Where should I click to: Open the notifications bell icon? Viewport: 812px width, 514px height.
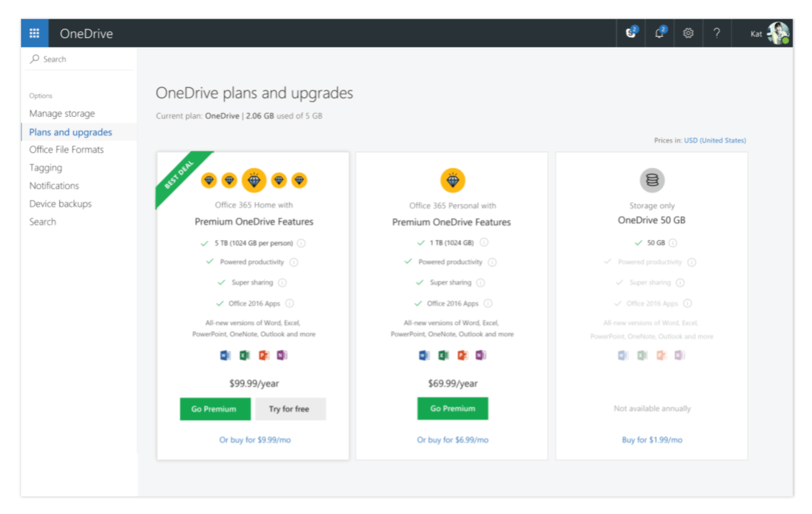(x=660, y=33)
